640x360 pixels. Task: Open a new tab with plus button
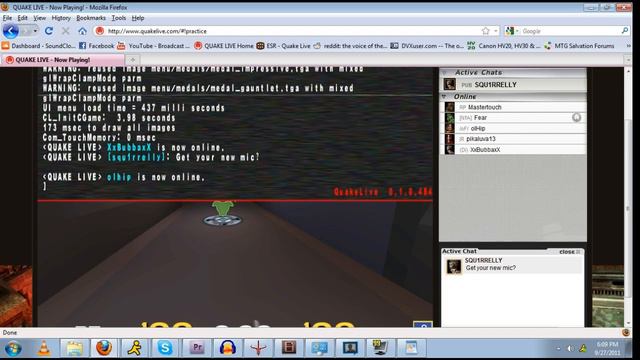pyautogui.click(x=133, y=60)
